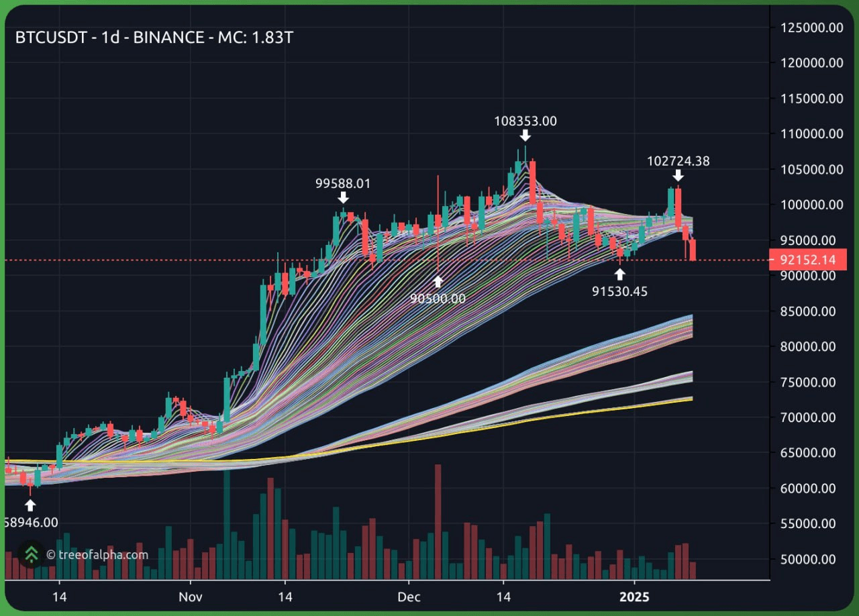This screenshot has width=859, height=616.
Task: Click the Dec date axis label
Action: coord(408,597)
